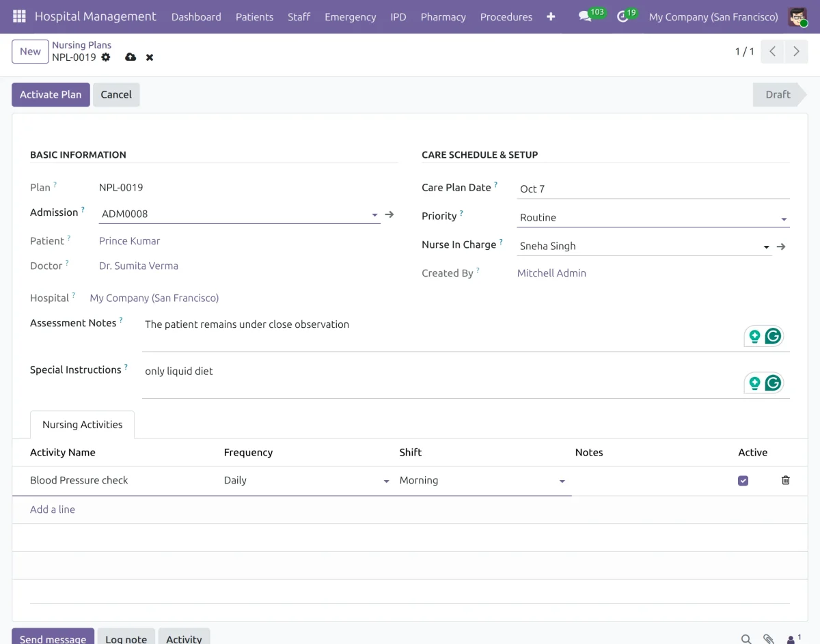Click the Send message button

pos(53,636)
